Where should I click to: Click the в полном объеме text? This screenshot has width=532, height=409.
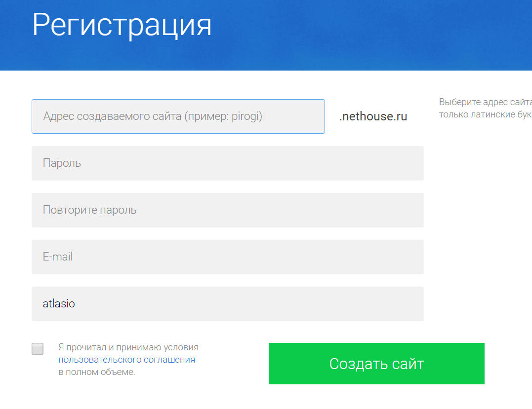tap(96, 372)
